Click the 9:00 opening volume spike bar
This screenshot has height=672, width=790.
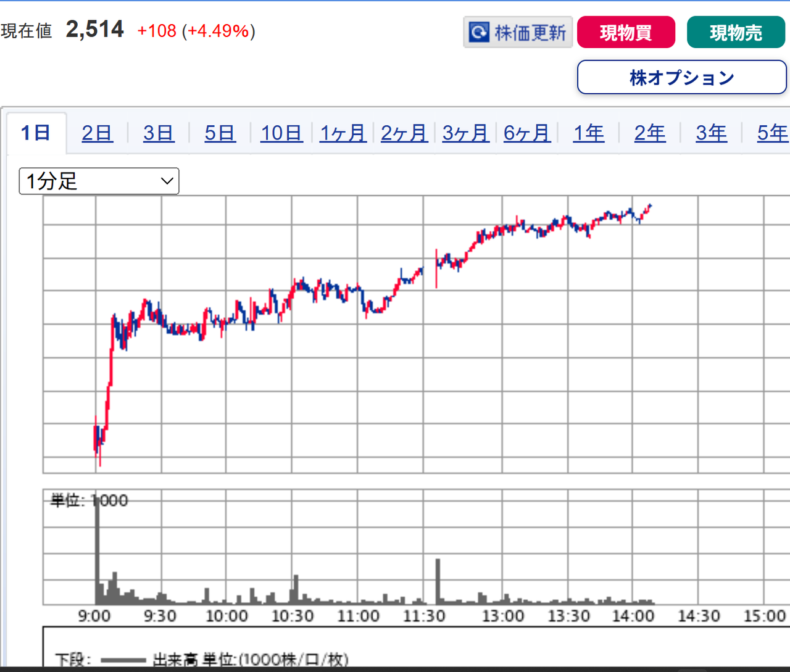tap(97, 549)
